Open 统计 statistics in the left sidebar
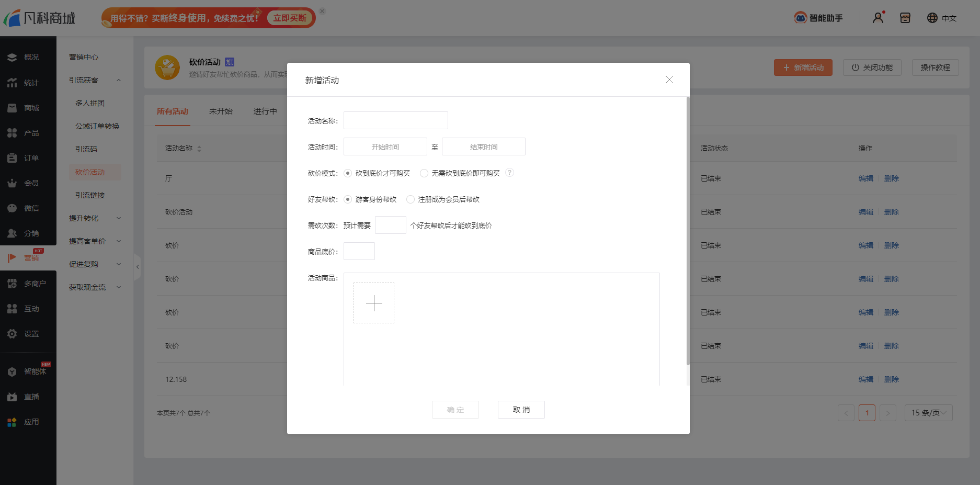 tap(31, 83)
